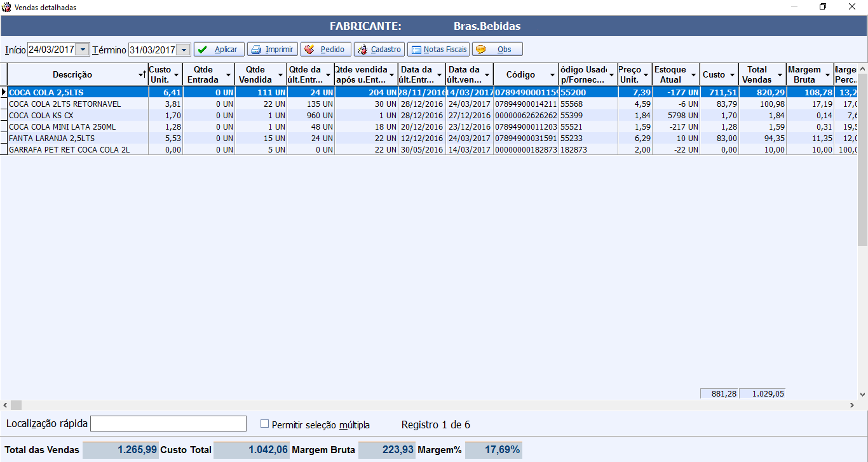
Task: Click the Registro 1 de 6 status text
Action: (x=436, y=425)
